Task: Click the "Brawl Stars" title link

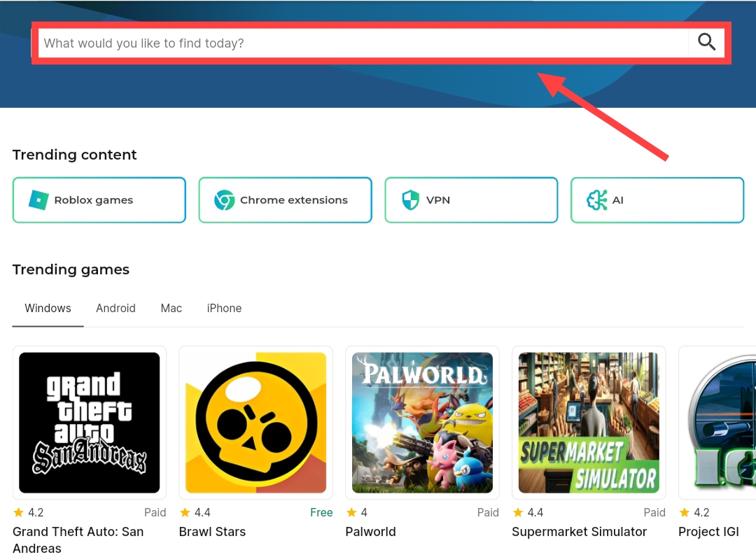Action: (212, 532)
